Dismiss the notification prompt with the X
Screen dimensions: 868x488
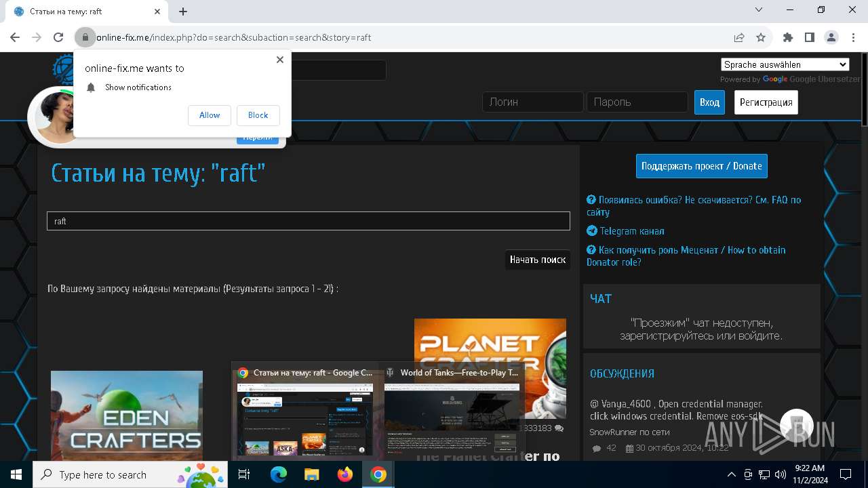tap(280, 60)
